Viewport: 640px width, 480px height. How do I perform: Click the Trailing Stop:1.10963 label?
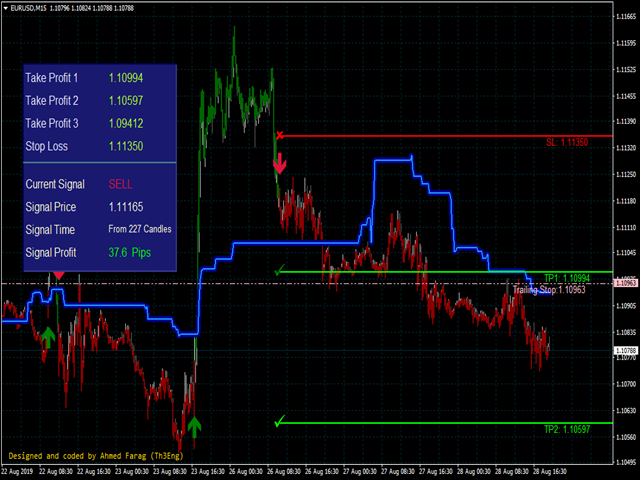[549, 290]
